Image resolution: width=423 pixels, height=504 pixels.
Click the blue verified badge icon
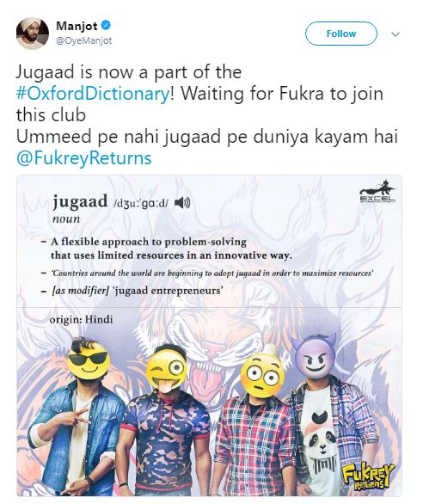click(x=106, y=26)
